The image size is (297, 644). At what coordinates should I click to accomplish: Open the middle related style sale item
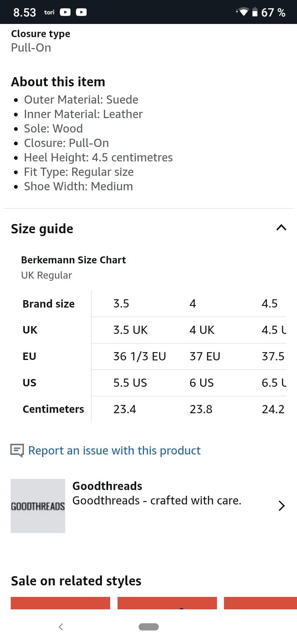pyautogui.click(x=167, y=603)
